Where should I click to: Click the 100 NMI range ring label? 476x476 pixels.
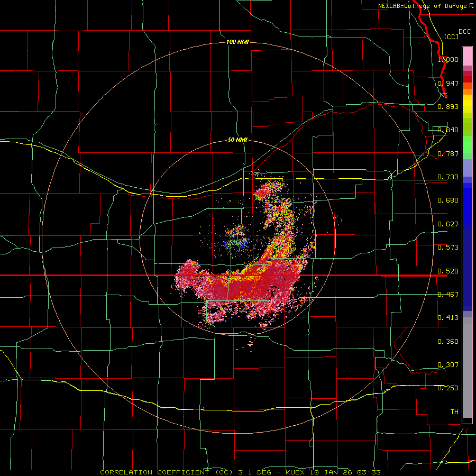coord(237,42)
